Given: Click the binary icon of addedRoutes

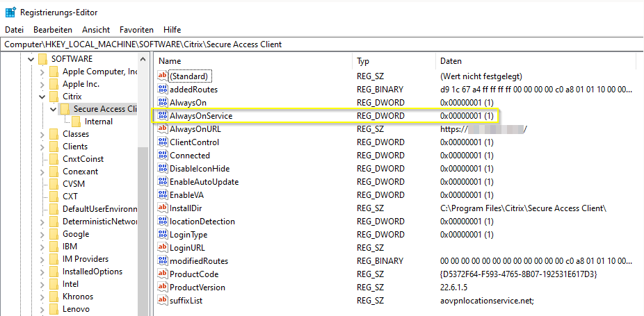Looking at the screenshot, I should (163, 90).
